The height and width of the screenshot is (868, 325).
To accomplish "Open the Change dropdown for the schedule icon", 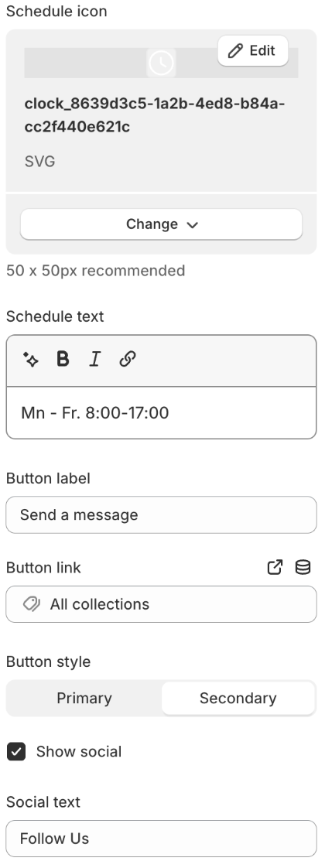I will tap(161, 224).
